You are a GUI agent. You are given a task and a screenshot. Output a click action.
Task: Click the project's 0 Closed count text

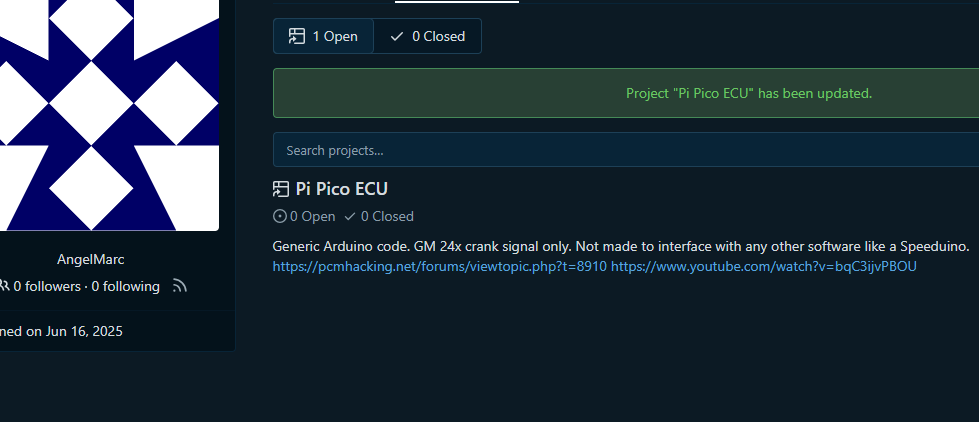pyautogui.click(x=387, y=217)
